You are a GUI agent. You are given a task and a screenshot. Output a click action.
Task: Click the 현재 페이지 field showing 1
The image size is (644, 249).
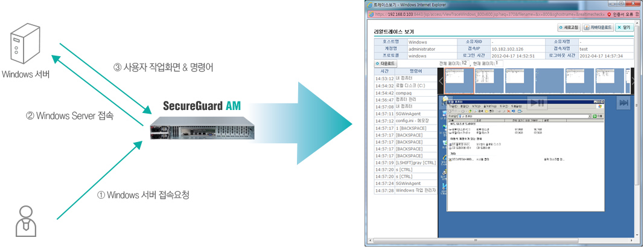click(x=499, y=63)
